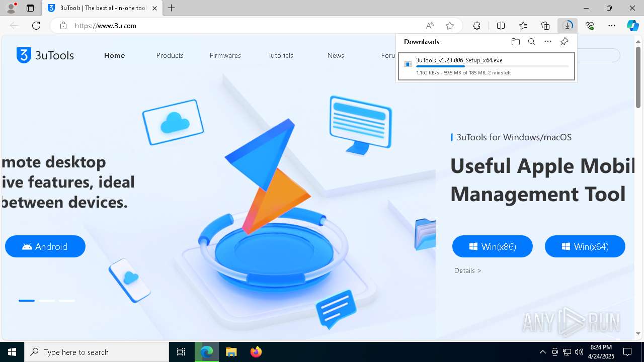Open File Explorer from taskbar
644x362 pixels.
tap(231, 352)
